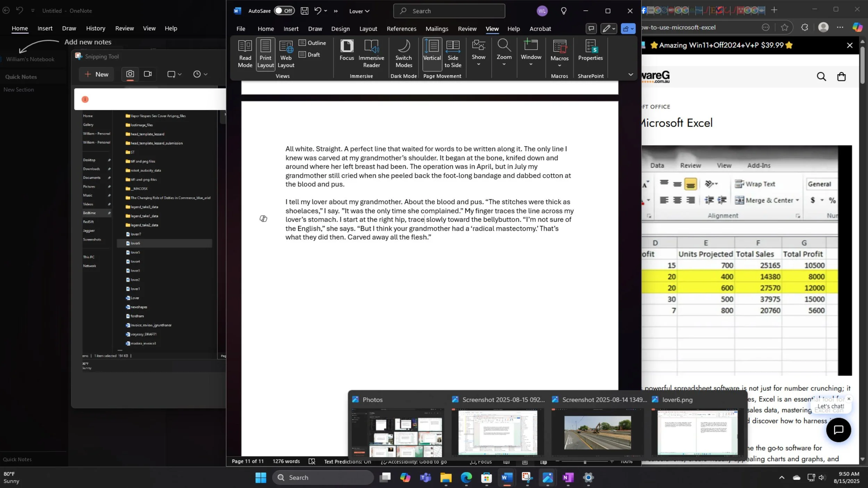Open the Draw tab in OneNote
This screenshot has height=488, width=868.
coord(69,28)
